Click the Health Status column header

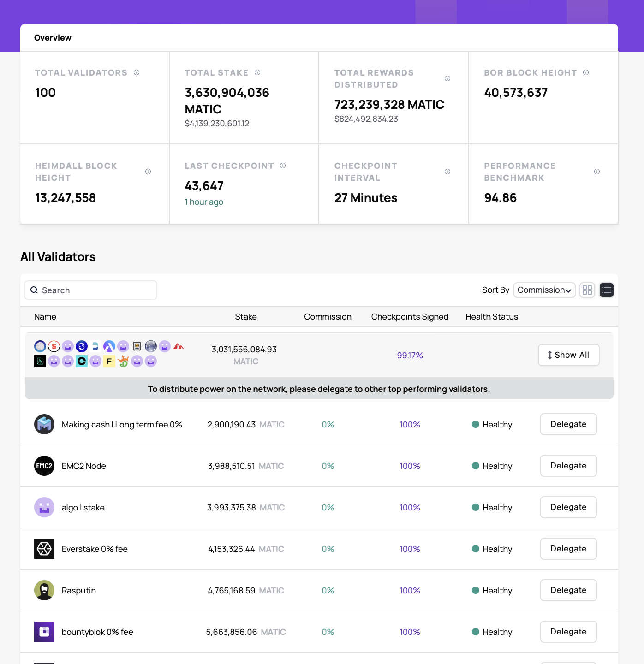(x=492, y=317)
